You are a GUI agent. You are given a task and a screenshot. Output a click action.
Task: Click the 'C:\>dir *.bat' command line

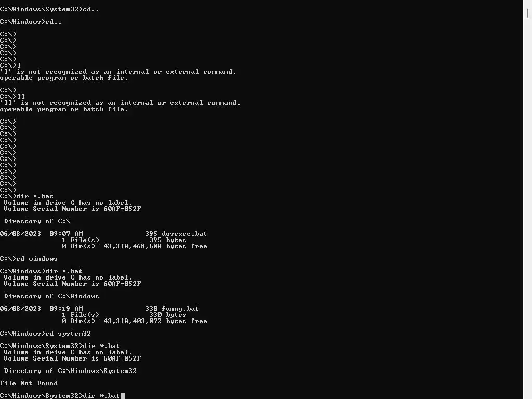[27, 196]
